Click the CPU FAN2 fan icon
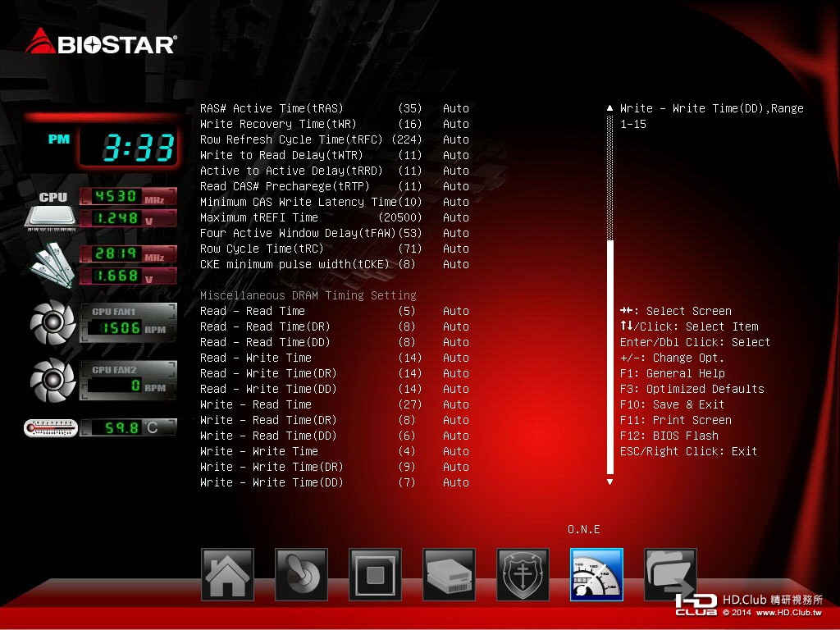Viewport: 840px width, 630px height. [52, 381]
